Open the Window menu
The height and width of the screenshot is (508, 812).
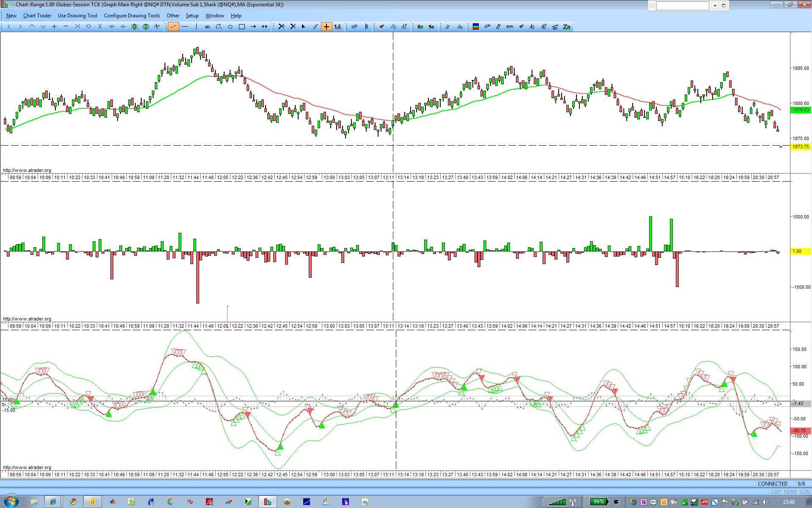click(215, 16)
